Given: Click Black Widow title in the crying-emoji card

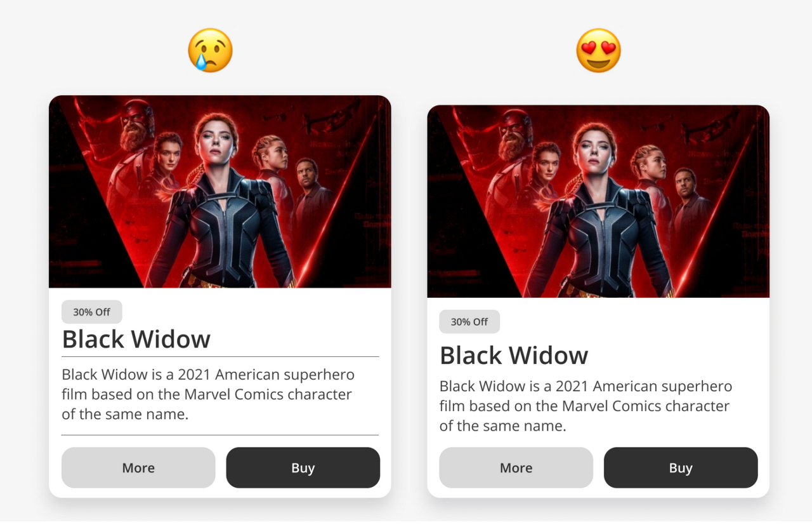Looking at the screenshot, I should coord(136,339).
